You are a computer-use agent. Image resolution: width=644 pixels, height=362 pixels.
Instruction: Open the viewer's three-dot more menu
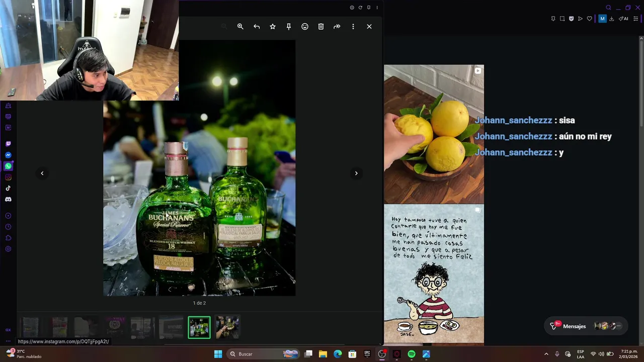(x=353, y=27)
